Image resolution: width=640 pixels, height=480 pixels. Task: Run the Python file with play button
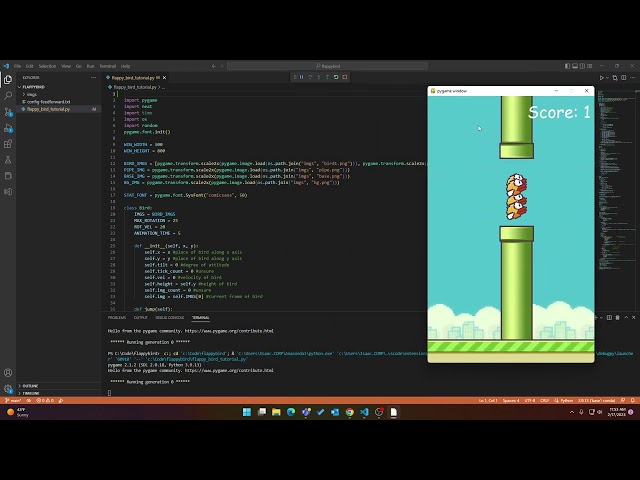pos(601,78)
